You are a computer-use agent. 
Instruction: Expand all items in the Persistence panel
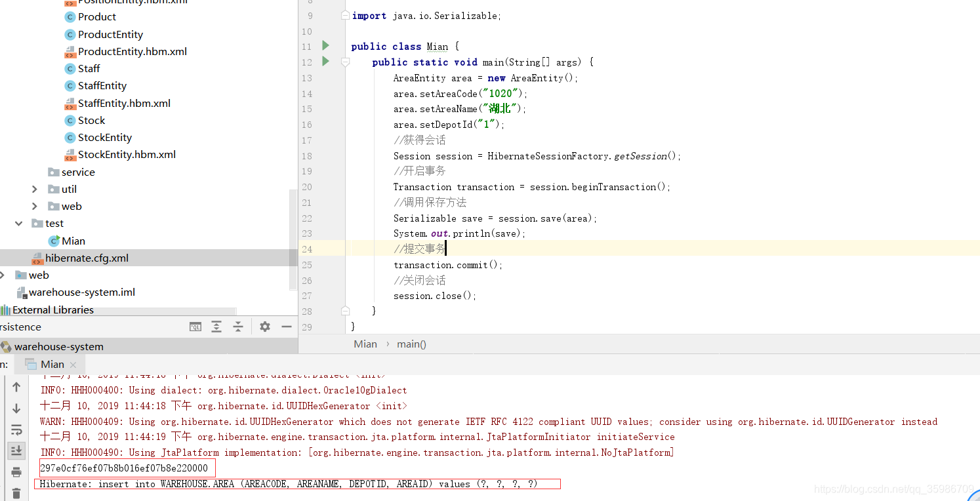click(216, 327)
